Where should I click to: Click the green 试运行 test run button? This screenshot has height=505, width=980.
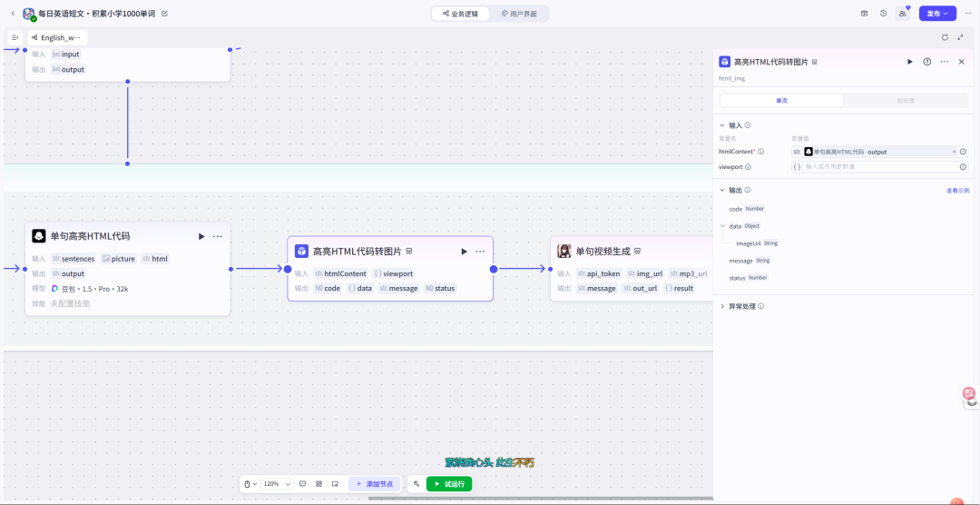pos(449,484)
